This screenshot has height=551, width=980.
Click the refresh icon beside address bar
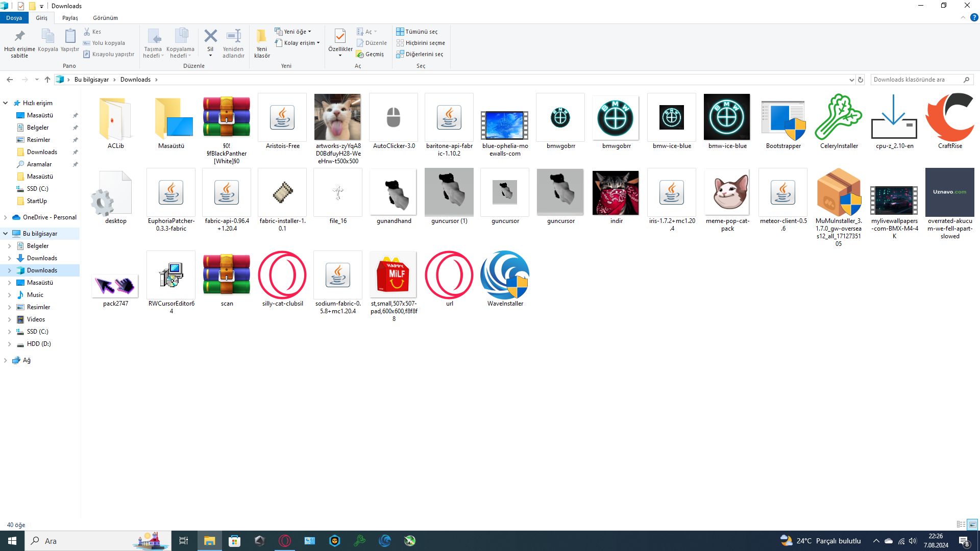[861, 80]
